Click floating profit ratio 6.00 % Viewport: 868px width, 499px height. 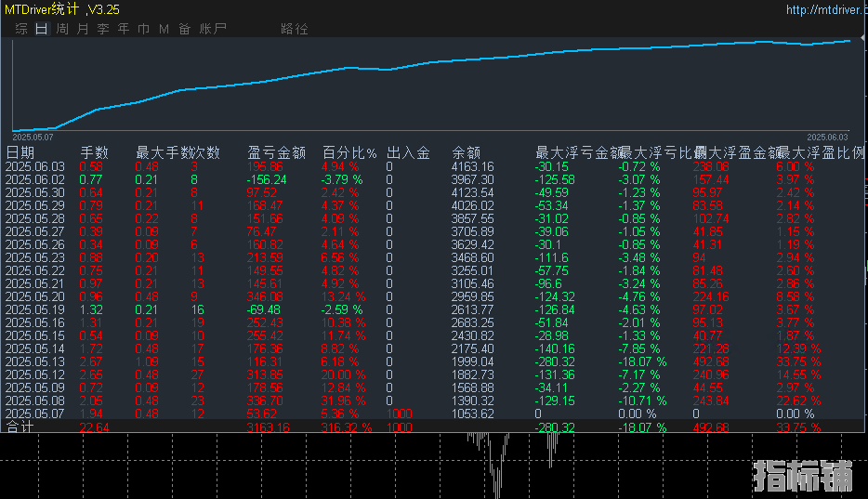(x=795, y=166)
